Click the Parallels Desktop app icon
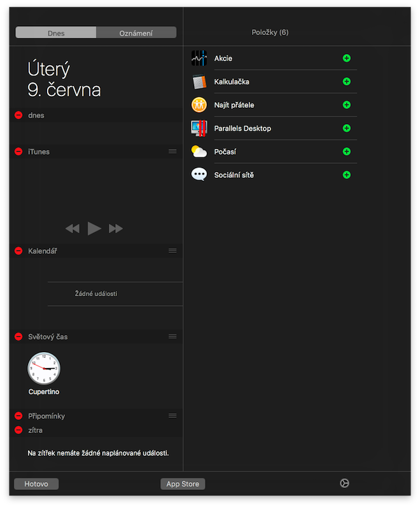 (x=199, y=128)
